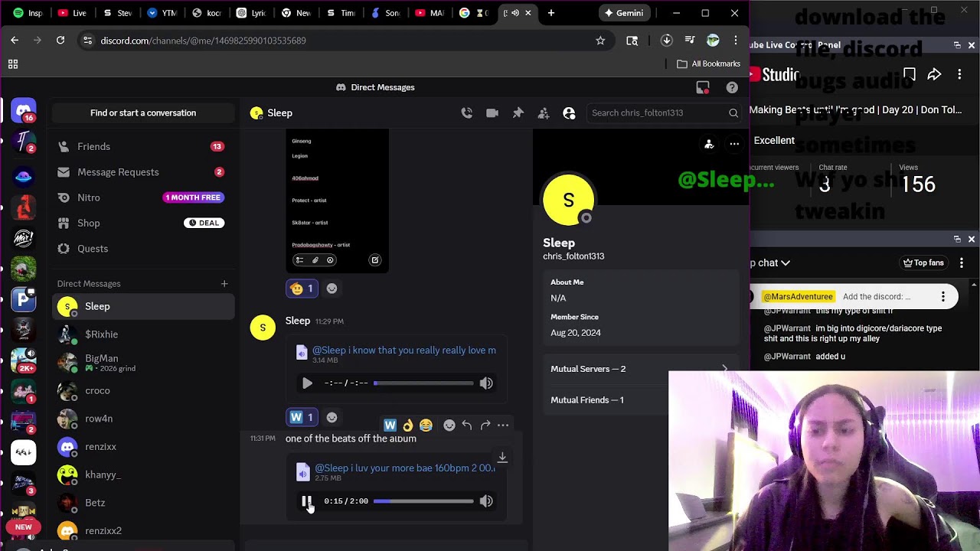Click Find or start a conversation
Screen dimensions: 980x551
click(143, 112)
